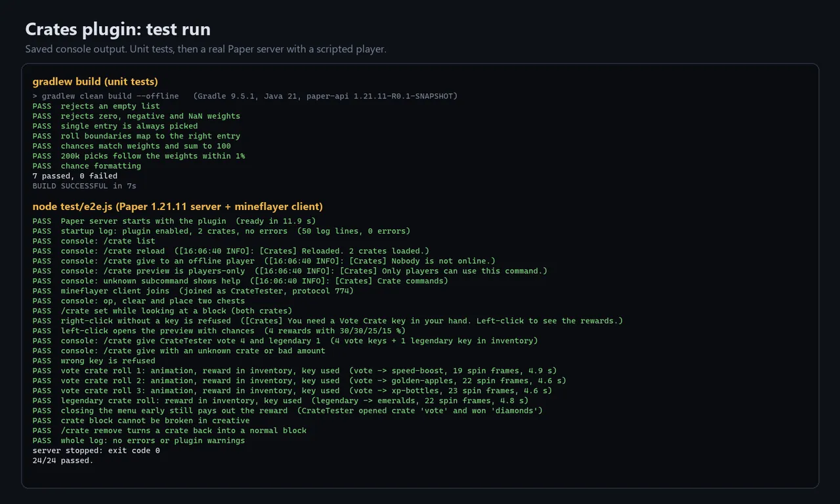Viewport: 840px width, 504px height.
Task: Select "/crate give to an offline player" line
Action: (264, 261)
